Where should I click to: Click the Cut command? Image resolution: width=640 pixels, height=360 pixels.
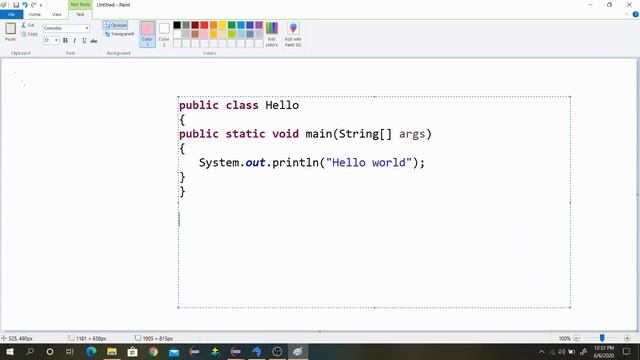[x=28, y=25]
